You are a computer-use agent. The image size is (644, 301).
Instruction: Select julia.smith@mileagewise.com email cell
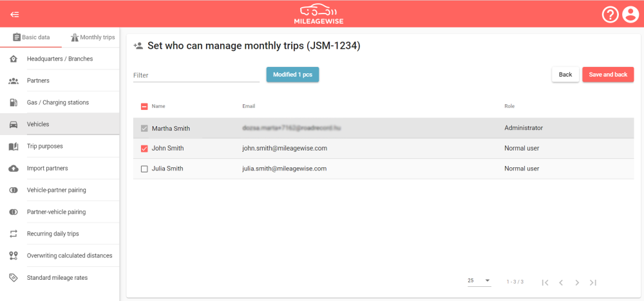(x=284, y=169)
